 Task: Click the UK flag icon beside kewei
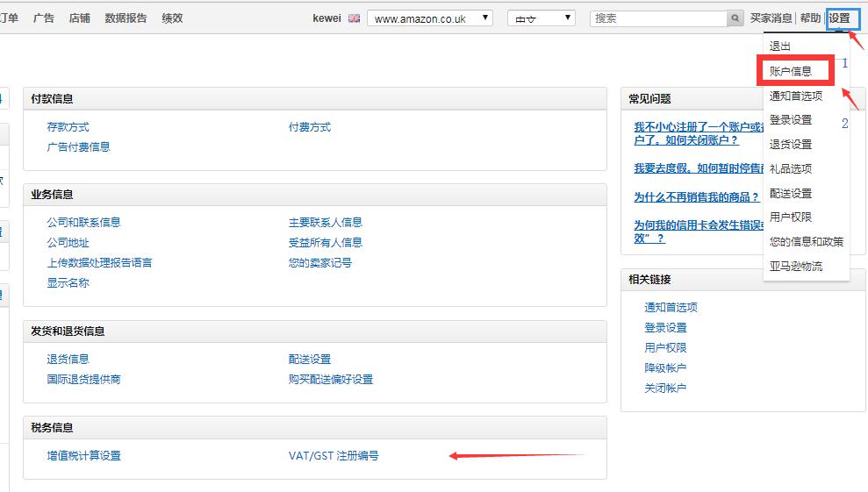355,18
